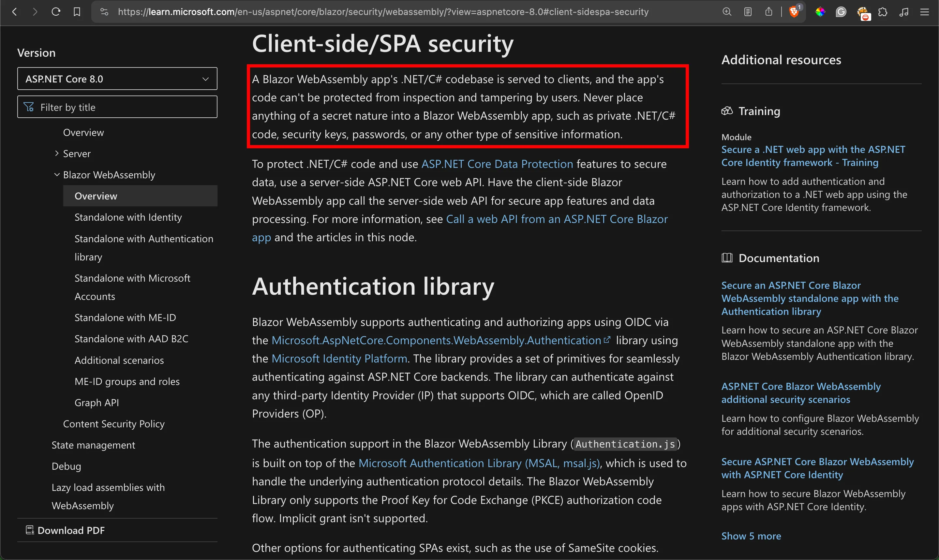Open Standalone with Authentication library
This screenshot has width=939, height=560.
pyautogui.click(x=144, y=247)
